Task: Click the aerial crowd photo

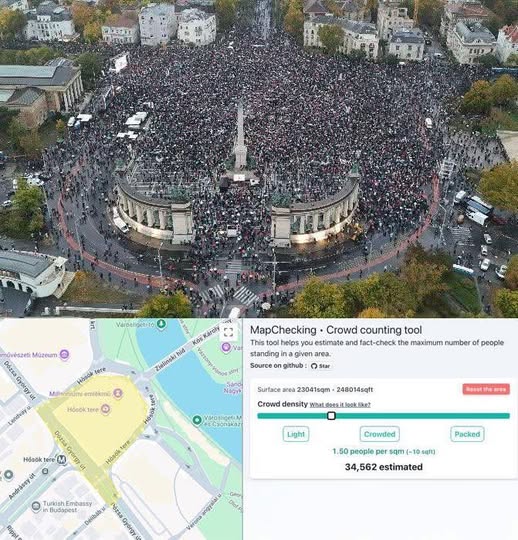Action: click(x=259, y=158)
